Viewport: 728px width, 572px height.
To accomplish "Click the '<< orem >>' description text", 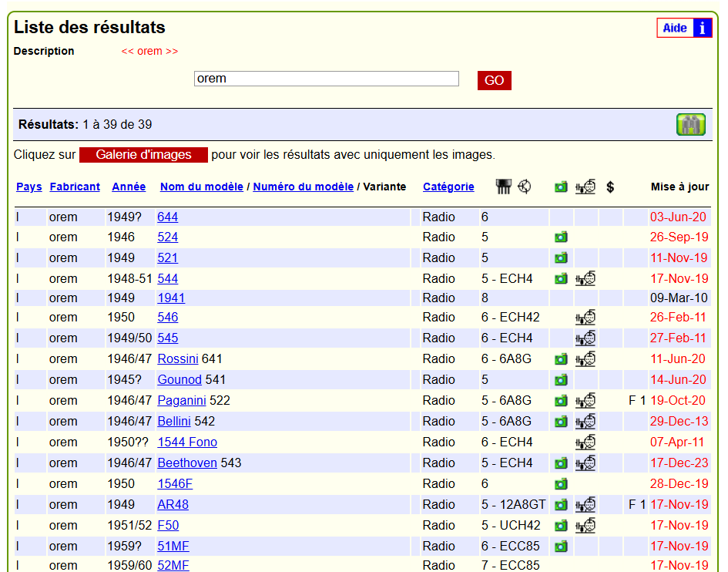I will tap(149, 51).
